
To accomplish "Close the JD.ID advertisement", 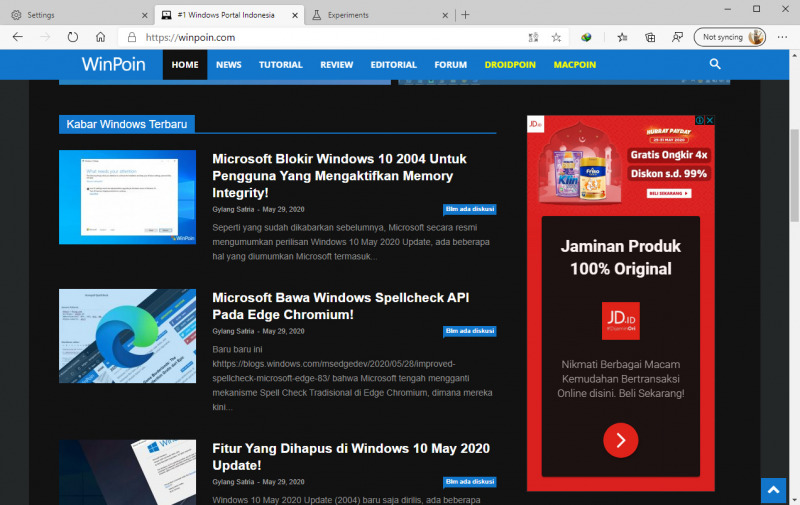I will tap(710, 120).
